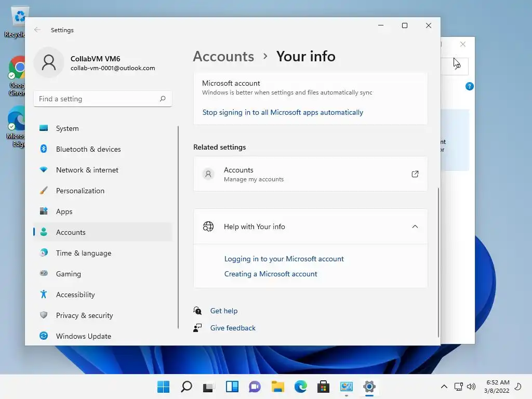Image resolution: width=532 pixels, height=399 pixels.
Task: Click the globe icon beside Help with Your info
Action: [208, 227]
